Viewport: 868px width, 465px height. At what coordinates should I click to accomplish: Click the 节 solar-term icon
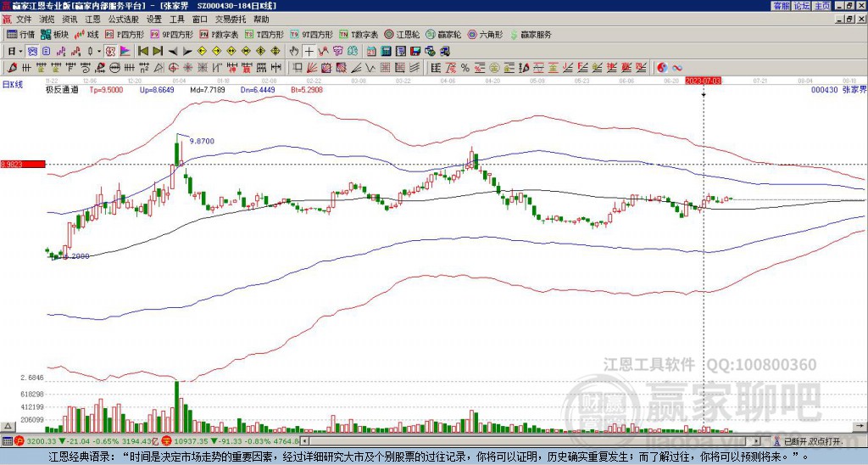[337, 52]
